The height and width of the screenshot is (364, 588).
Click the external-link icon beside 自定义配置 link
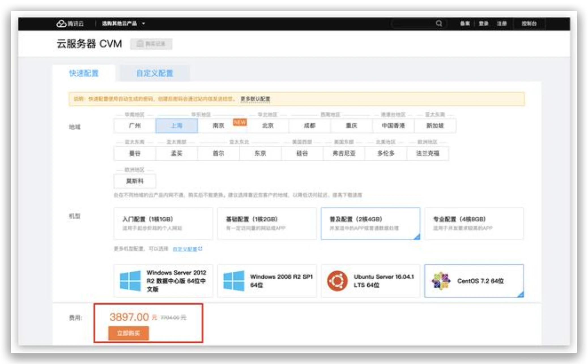(x=200, y=249)
